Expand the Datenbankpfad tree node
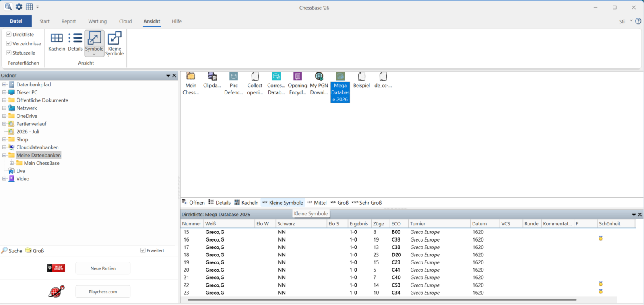This screenshot has height=305, width=644. click(x=4, y=84)
